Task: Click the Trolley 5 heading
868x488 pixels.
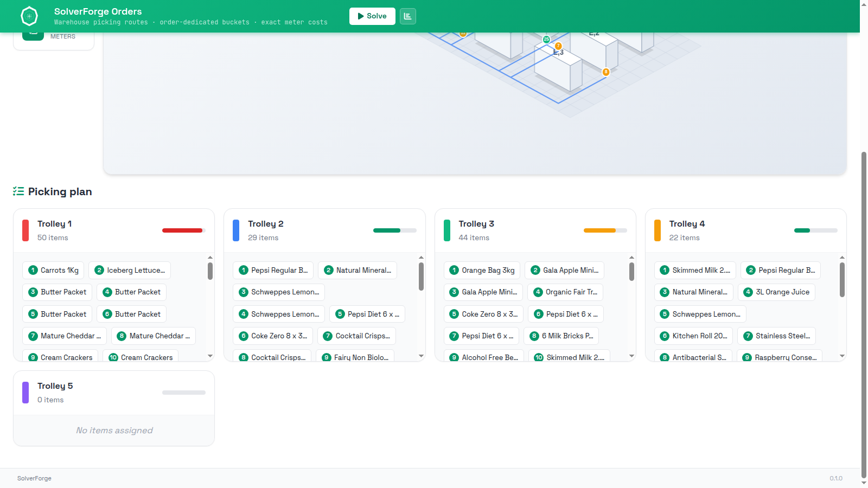Action: (x=55, y=386)
